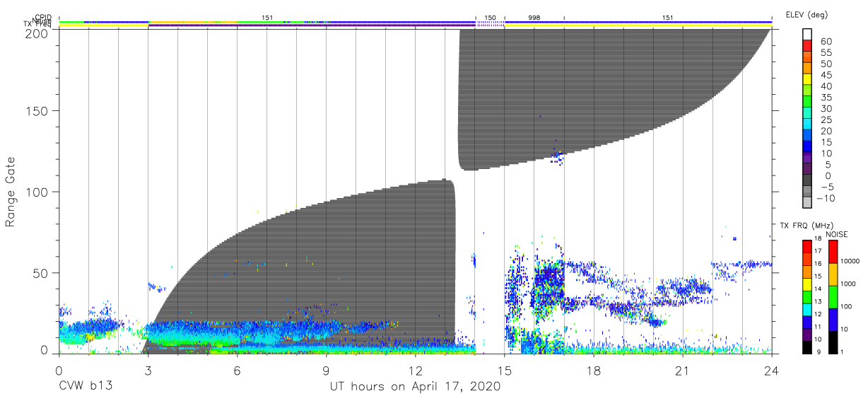Click the 'ELEV (deg)' legend title
Screen dimensions: 868x401
(808, 14)
